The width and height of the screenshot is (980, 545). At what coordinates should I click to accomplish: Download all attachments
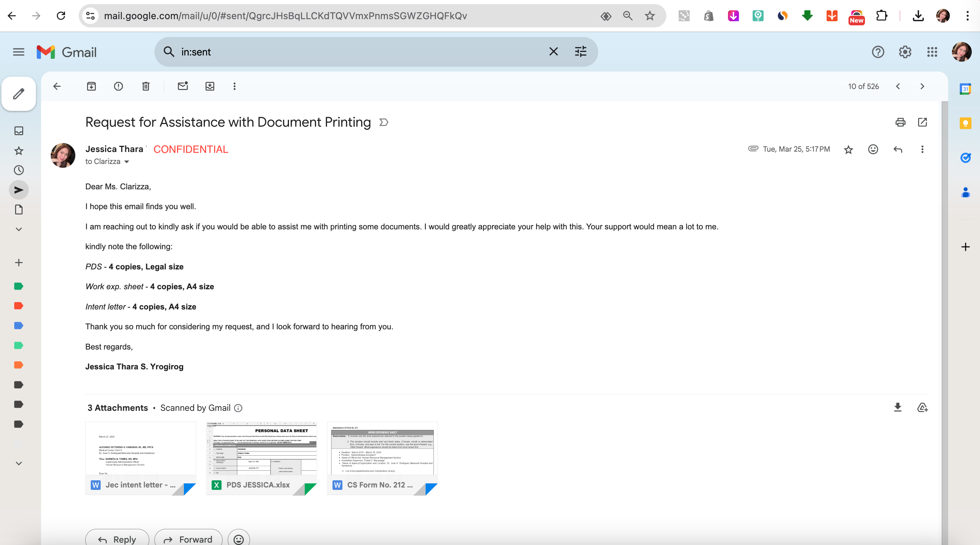point(897,408)
